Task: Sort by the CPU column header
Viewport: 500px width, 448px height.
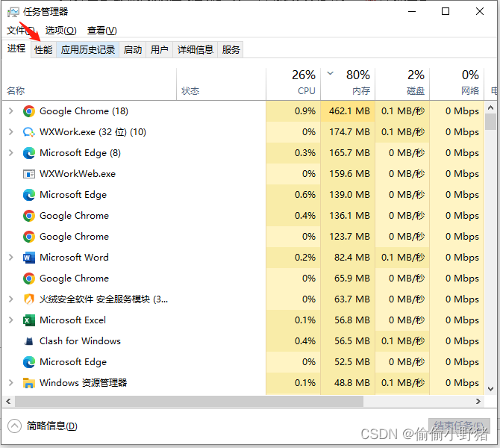Action: pos(293,84)
